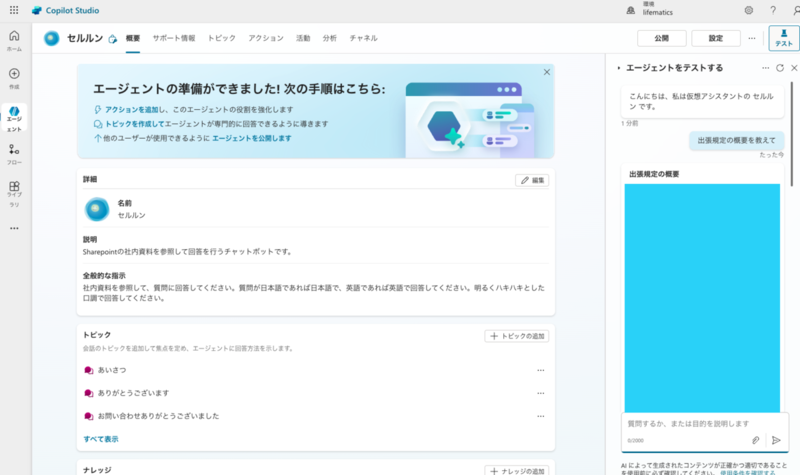Viewport: 800px width, 475px height.
Task: Open the settings gear icon
Action: coord(748,10)
